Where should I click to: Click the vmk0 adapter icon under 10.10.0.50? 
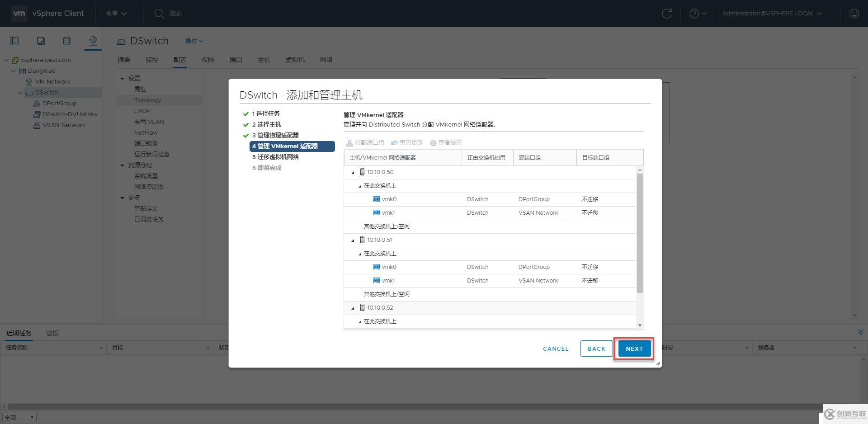point(376,199)
